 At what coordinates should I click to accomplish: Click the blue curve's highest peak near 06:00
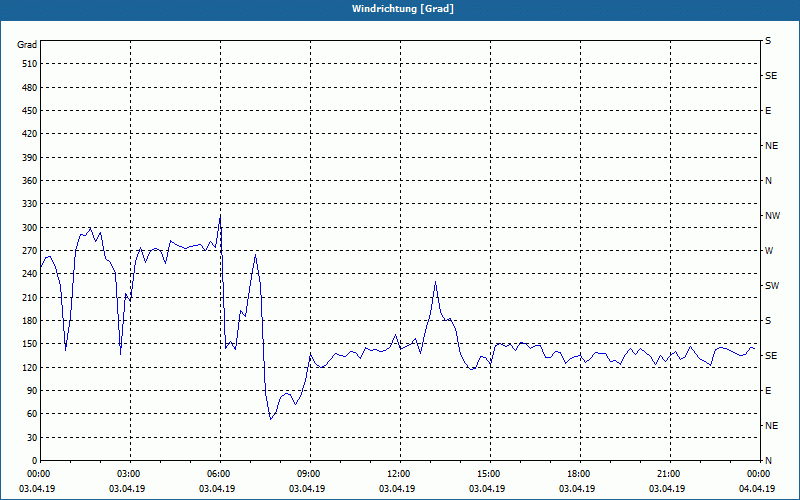pos(220,216)
